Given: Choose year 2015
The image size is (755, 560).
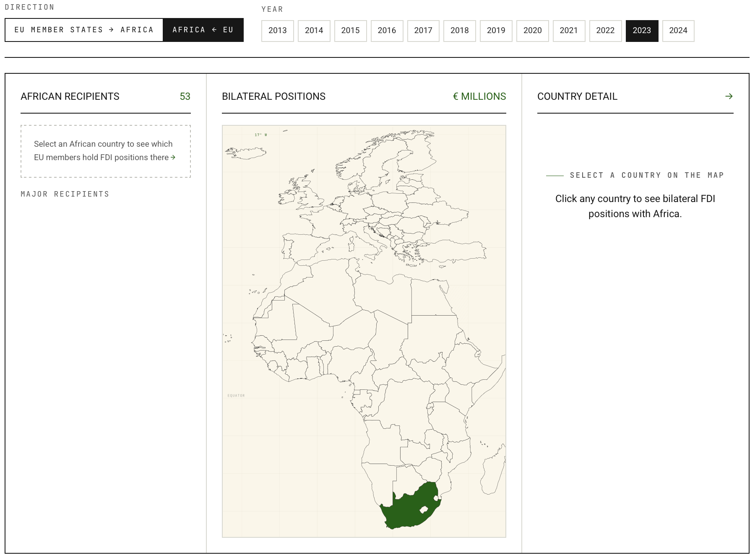Looking at the screenshot, I should (351, 31).
